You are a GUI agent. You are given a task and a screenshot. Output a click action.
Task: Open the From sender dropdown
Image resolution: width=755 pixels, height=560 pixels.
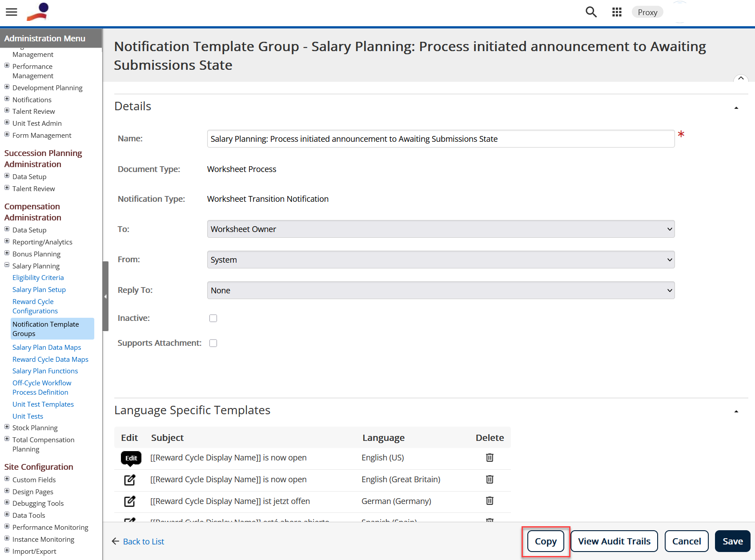pos(440,260)
